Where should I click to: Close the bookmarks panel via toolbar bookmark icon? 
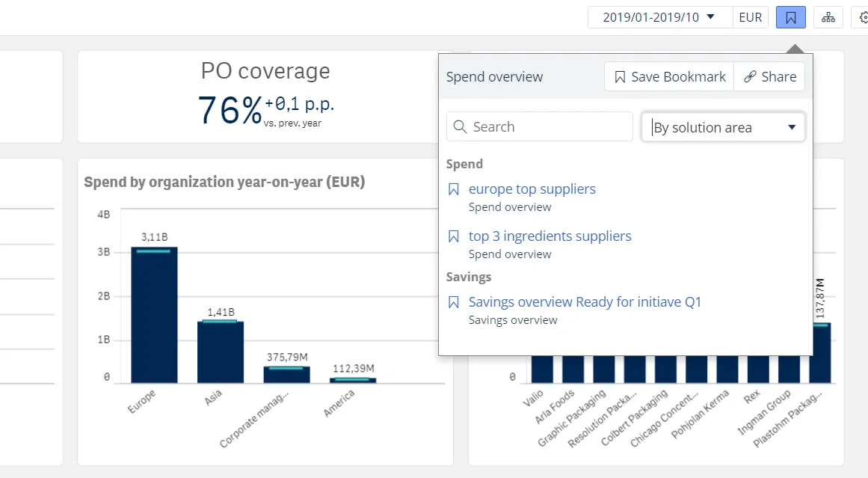[790, 17]
